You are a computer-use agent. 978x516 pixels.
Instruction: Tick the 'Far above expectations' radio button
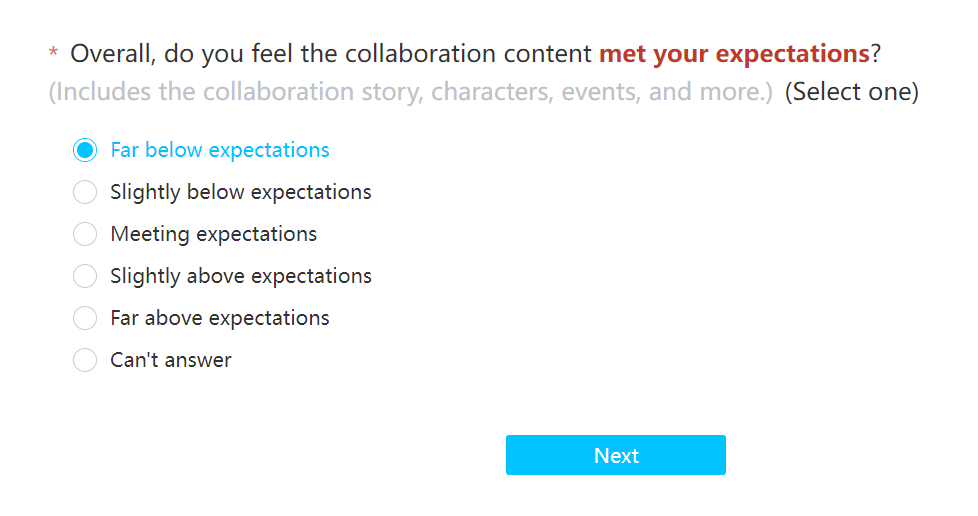pyautogui.click(x=85, y=318)
